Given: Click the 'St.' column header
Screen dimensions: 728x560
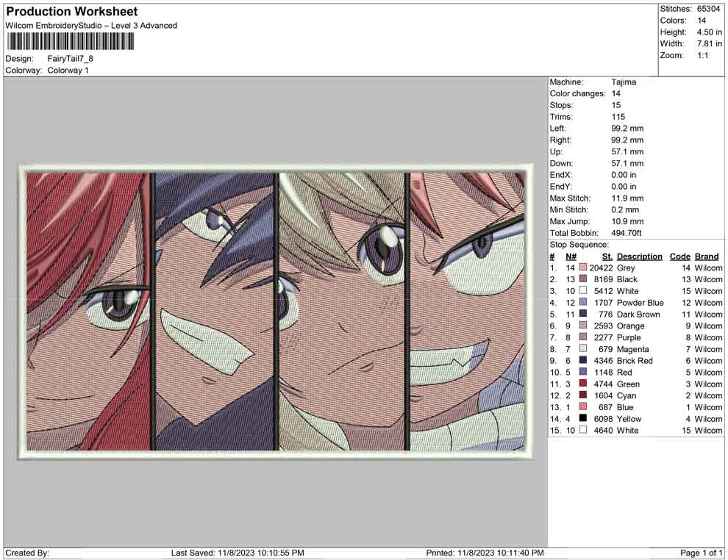Looking at the screenshot, I should click(607, 256).
